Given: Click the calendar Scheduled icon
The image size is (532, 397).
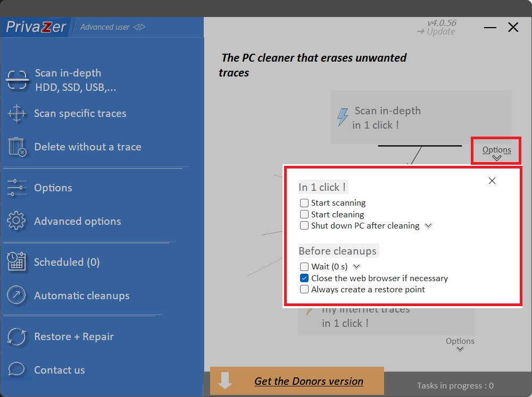Looking at the screenshot, I should [x=16, y=262].
